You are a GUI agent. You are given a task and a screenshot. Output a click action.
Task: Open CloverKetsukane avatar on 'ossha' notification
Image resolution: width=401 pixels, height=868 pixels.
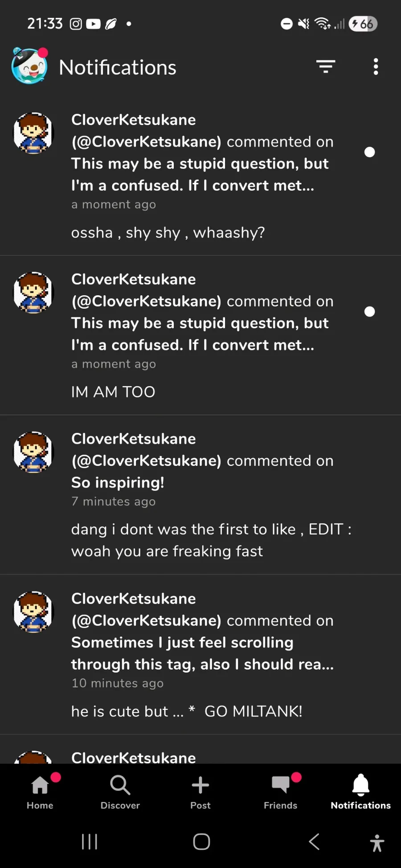point(33,133)
